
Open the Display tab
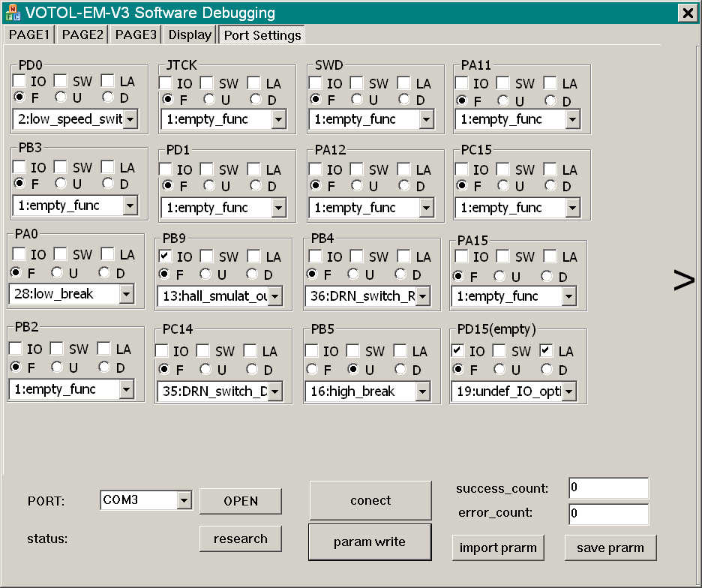190,34
